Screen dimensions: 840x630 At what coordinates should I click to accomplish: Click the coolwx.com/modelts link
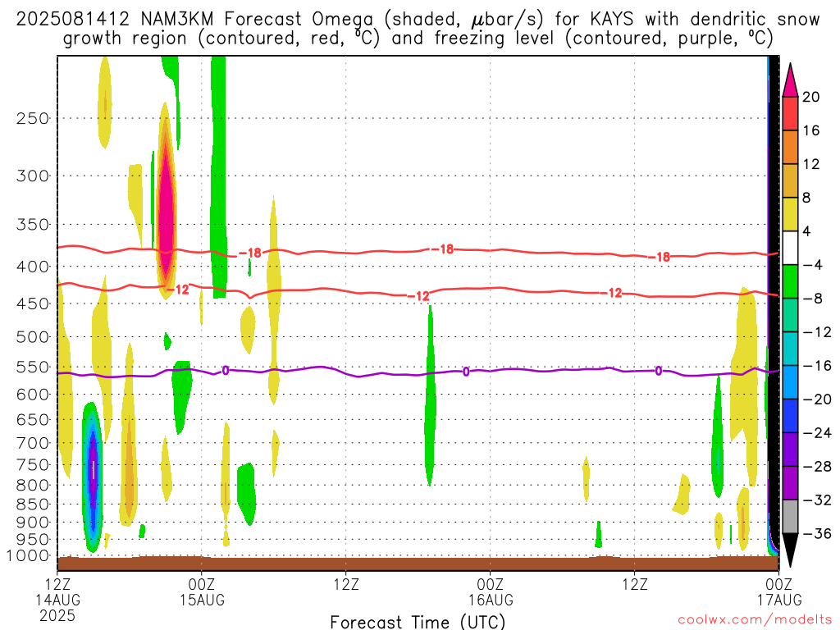click(755, 620)
